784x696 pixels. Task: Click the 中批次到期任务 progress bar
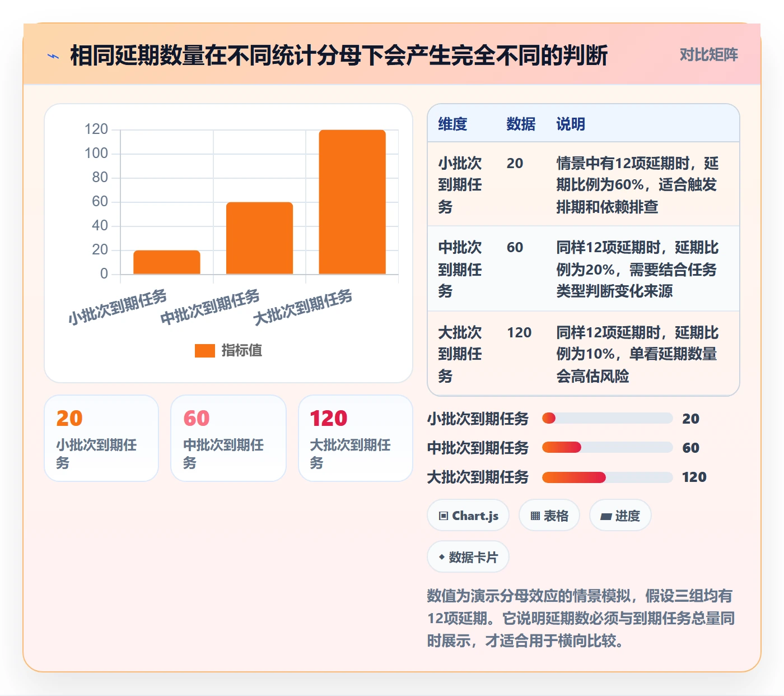[x=608, y=447]
